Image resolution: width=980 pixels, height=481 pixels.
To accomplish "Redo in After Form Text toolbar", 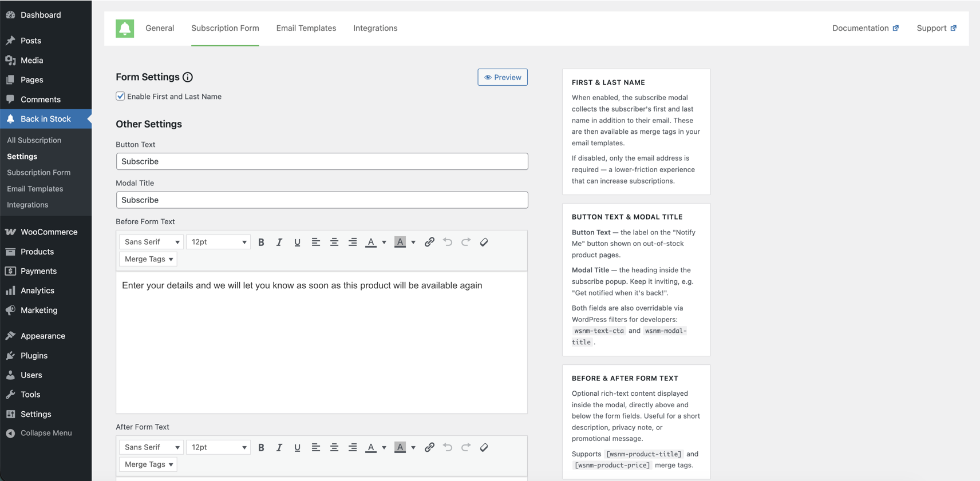I will (466, 447).
